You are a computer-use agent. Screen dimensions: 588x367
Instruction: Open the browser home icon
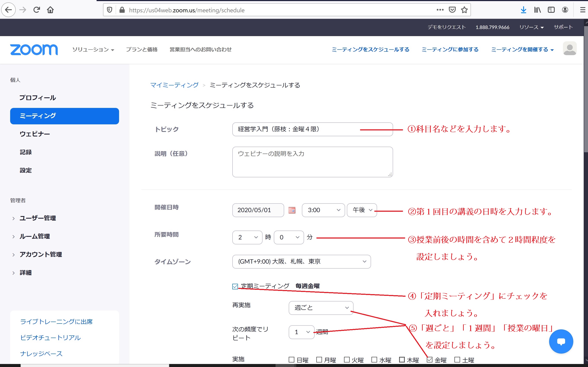coord(50,10)
